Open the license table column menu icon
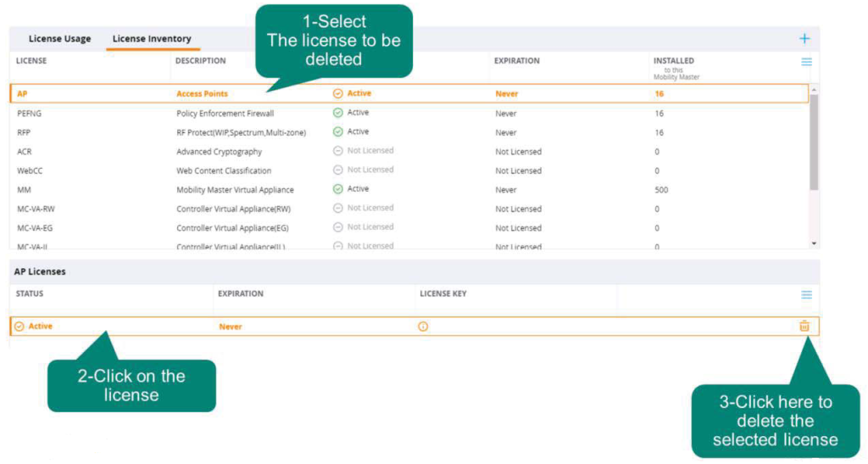The height and width of the screenshot is (464, 868). point(806,62)
